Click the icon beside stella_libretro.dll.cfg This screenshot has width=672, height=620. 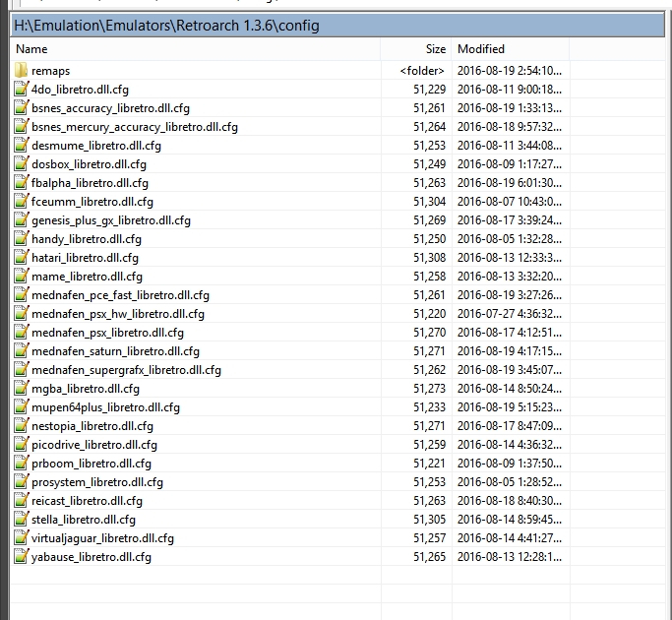[x=21, y=519]
